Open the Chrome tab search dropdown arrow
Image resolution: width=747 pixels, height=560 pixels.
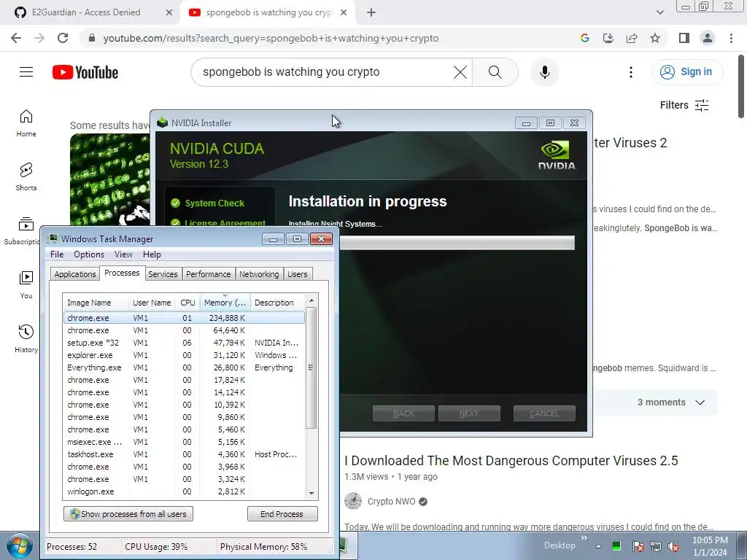pyautogui.click(x=659, y=12)
